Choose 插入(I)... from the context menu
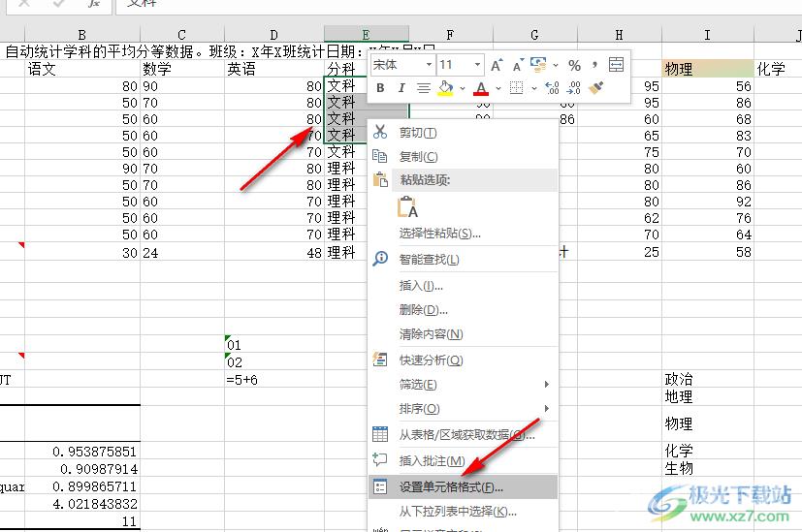The height and width of the screenshot is (532, 802). pos(464,286)
